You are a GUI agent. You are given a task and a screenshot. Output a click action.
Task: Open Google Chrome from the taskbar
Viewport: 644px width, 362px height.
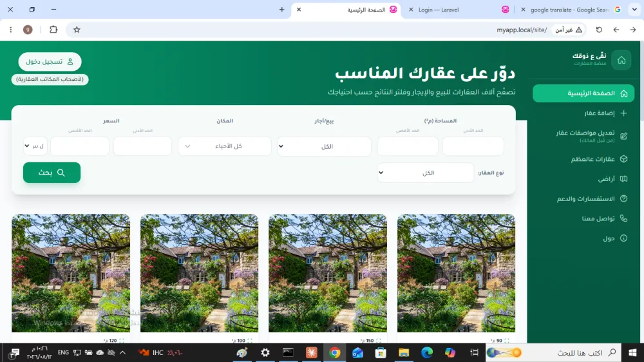[x=335, y=352]
